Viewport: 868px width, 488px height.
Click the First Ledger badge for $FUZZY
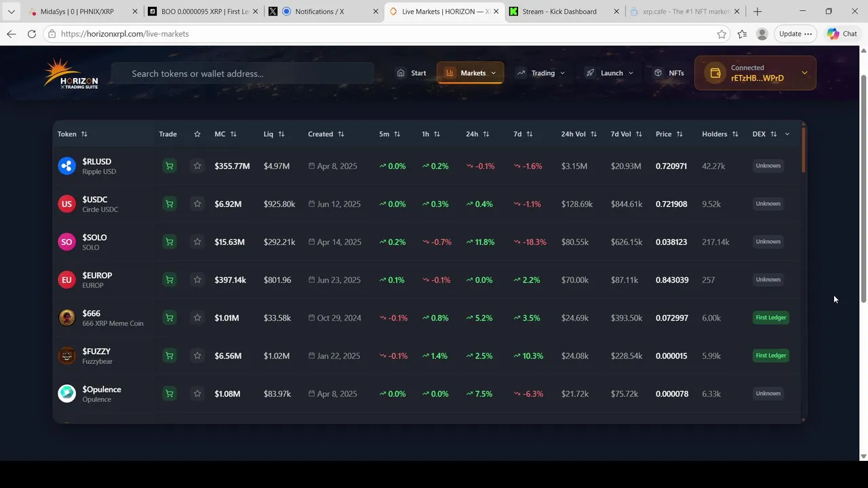click(771, 356)
